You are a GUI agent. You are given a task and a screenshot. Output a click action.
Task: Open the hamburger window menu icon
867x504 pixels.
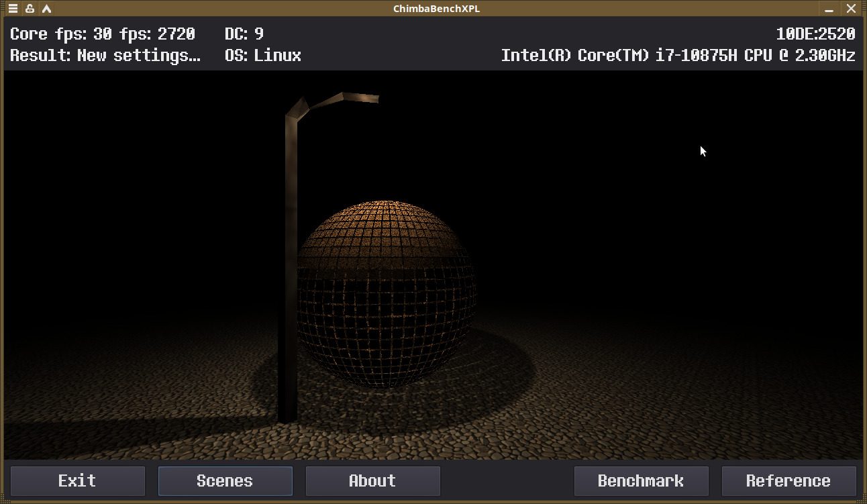point(13,9)
